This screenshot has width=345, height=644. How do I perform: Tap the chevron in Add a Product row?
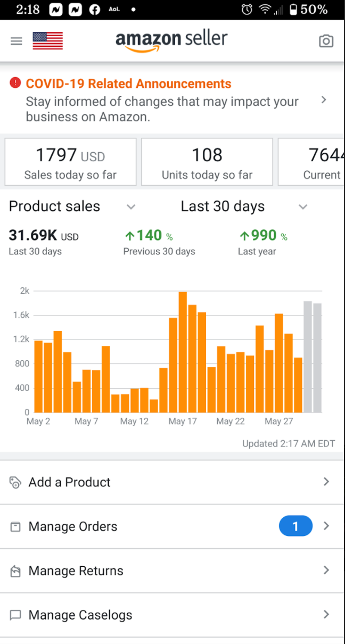pos(326,482)
